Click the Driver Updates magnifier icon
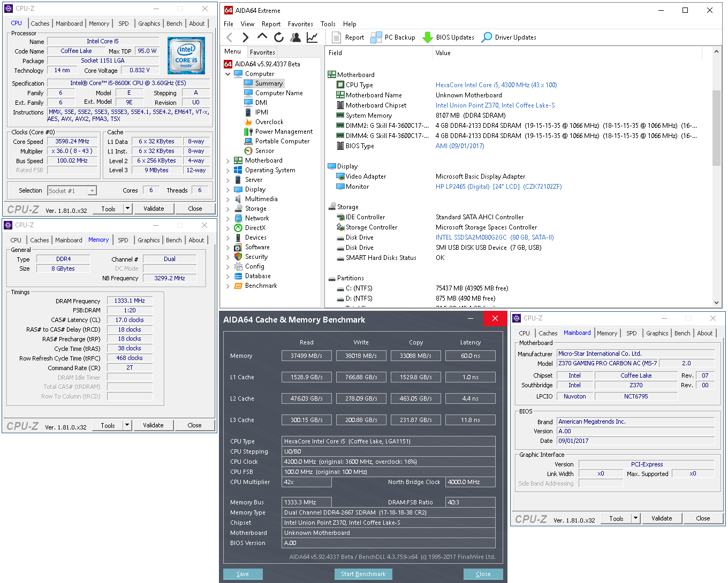Image resolution: width=728 pixels, height=583 pixels. 487,37
